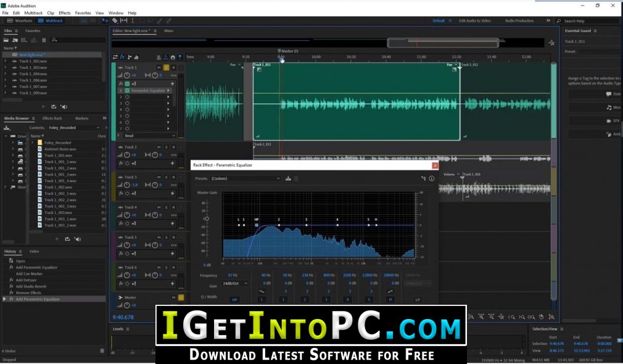Screen dimensions: 623x364
Task: Toggle HP band button in equalizer
Action: pos(234,300)
